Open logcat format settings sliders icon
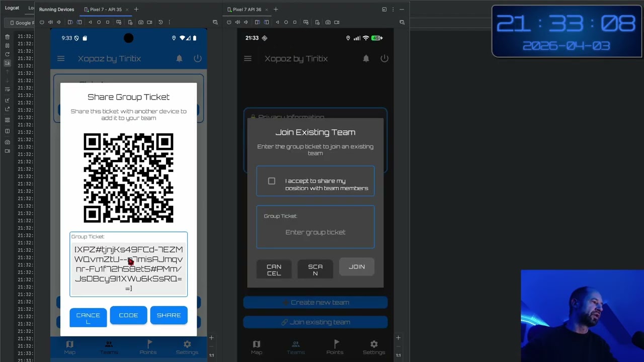This screenshot has height=362, width=644. click(7, 120)
